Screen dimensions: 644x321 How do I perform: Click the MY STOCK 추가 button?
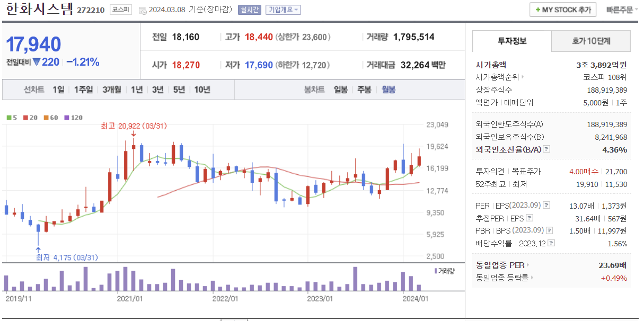tap(563, 10)
